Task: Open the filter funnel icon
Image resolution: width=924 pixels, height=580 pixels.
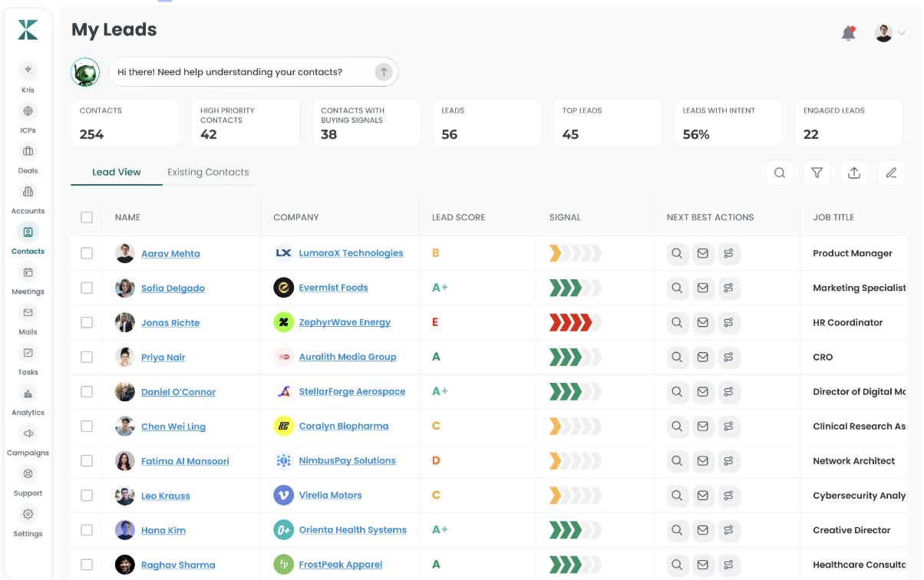Action: tap(817, 173)
